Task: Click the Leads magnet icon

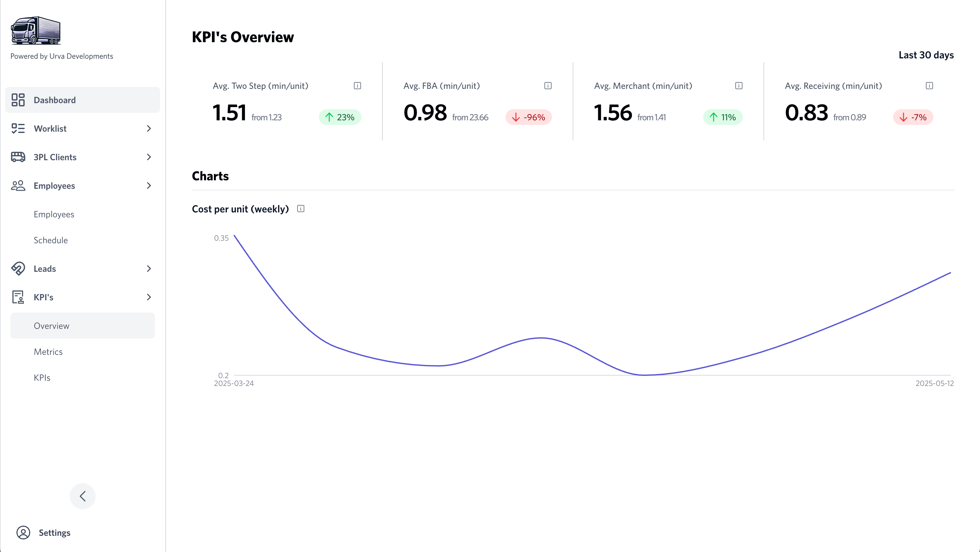Action: [x=18, y=269]
